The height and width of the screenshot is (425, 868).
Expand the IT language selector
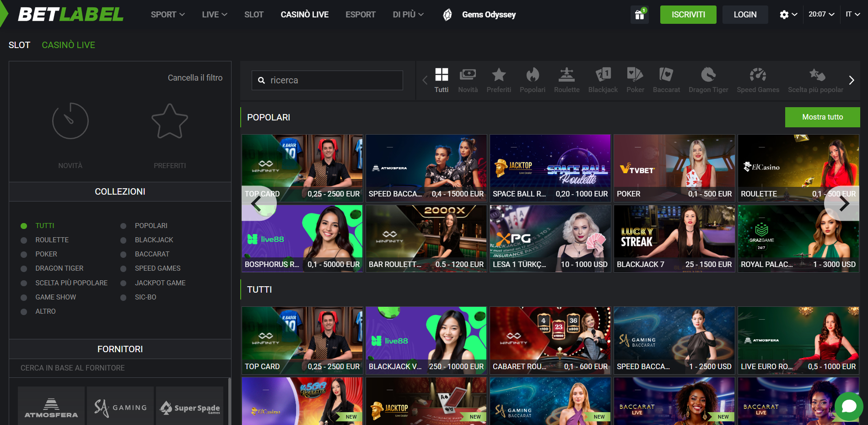pos(853,14)
